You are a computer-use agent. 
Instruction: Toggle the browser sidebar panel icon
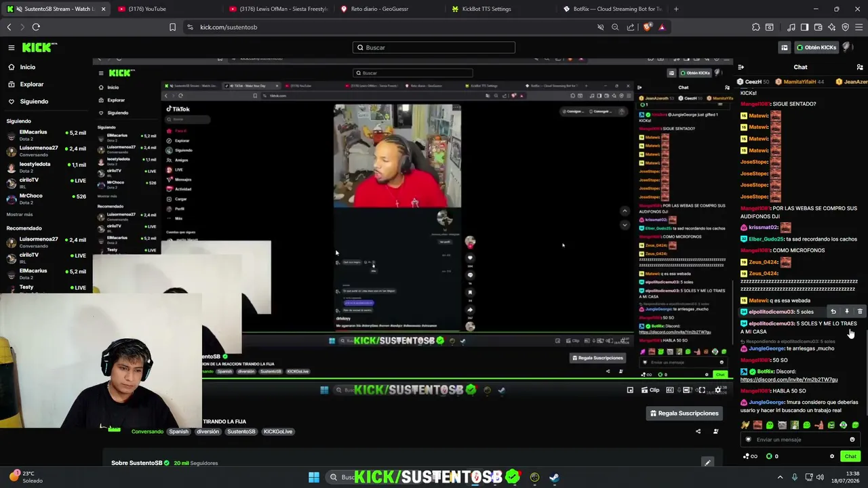point(804,27)
